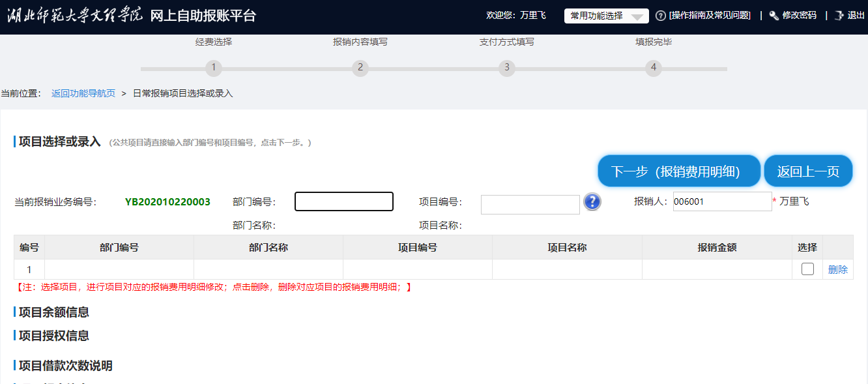Click the logout icon beside 退出
868x384 pixels.
tap(839, 16)
